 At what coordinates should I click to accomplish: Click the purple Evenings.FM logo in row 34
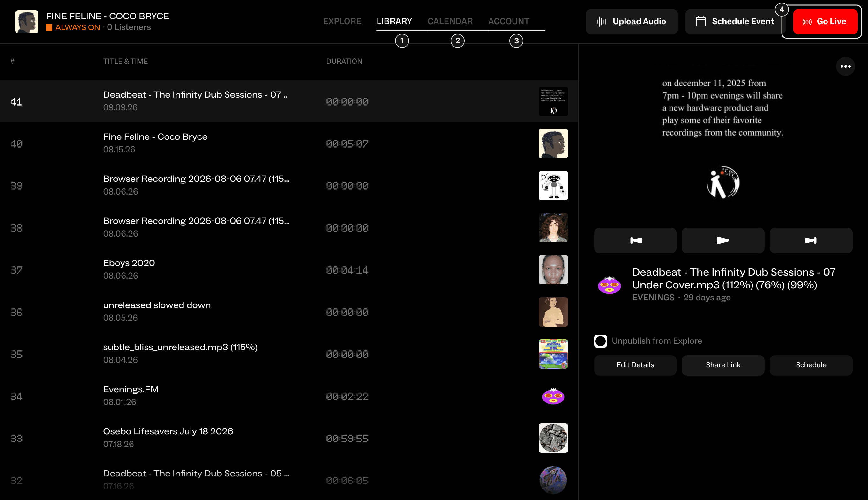pyautogui.click(x=553, y=396)
